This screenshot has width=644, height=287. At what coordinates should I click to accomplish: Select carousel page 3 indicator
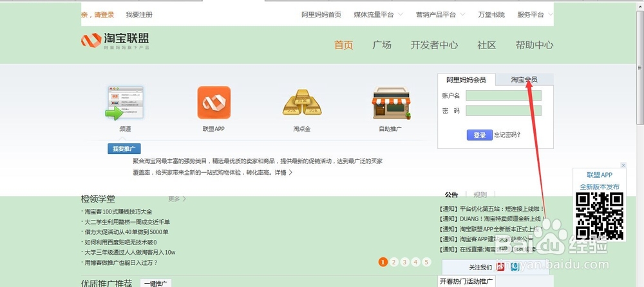(x=405, y=262)
